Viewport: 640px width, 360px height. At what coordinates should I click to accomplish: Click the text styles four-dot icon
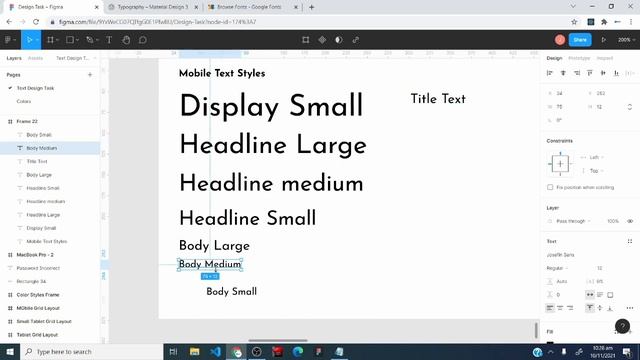coord(630,241)
